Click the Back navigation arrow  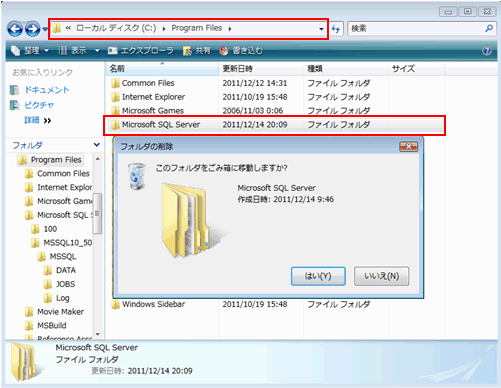coord(15,29)
